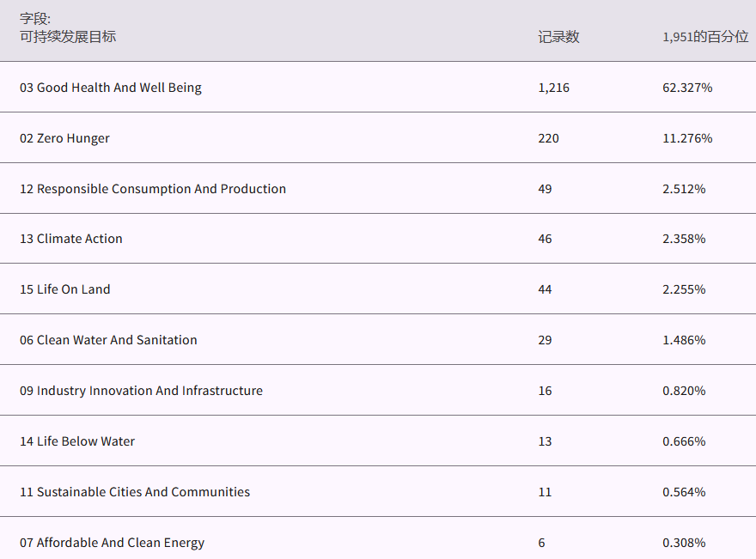Image resolution: width=756 pixels, height=559 pixels.
Task: Click the 1,216 record count
Action: 553,88
